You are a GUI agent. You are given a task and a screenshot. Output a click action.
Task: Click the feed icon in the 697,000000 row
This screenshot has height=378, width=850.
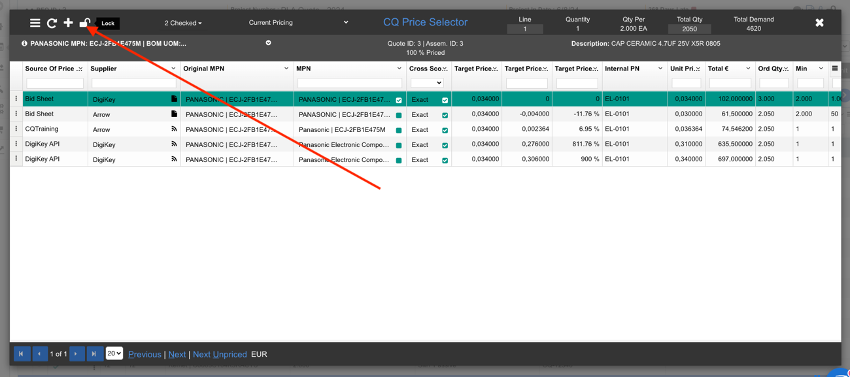(174, 159)
